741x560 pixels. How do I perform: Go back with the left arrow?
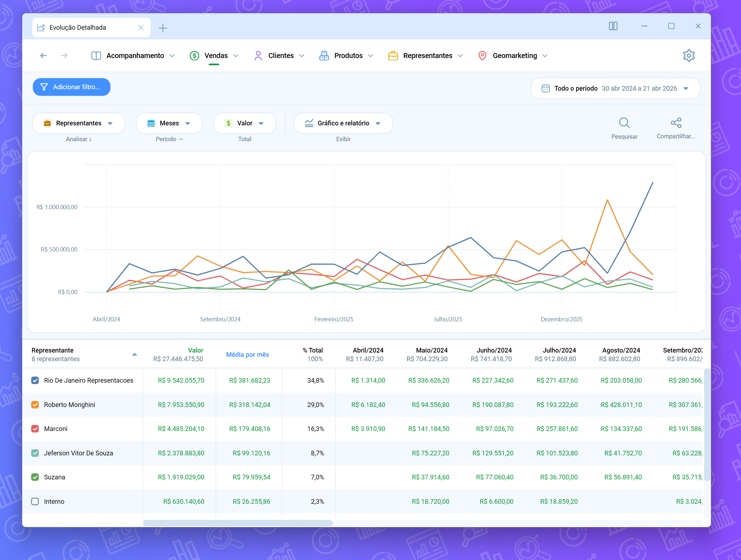[43, 56]
